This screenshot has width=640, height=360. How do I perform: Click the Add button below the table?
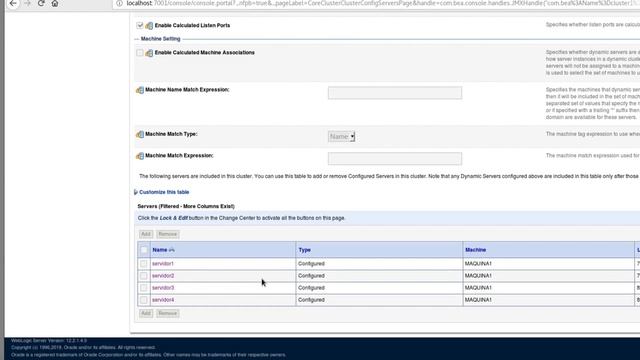146,313
